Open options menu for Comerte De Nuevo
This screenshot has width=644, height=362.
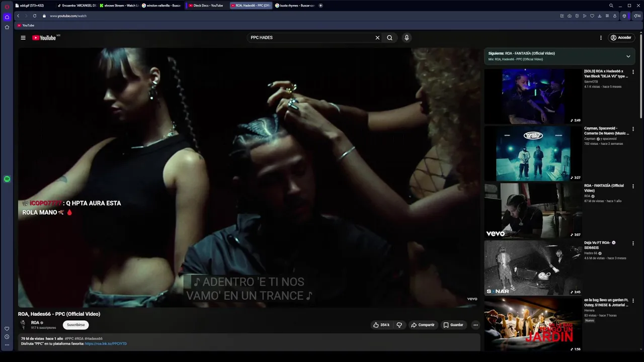[633, 129]
